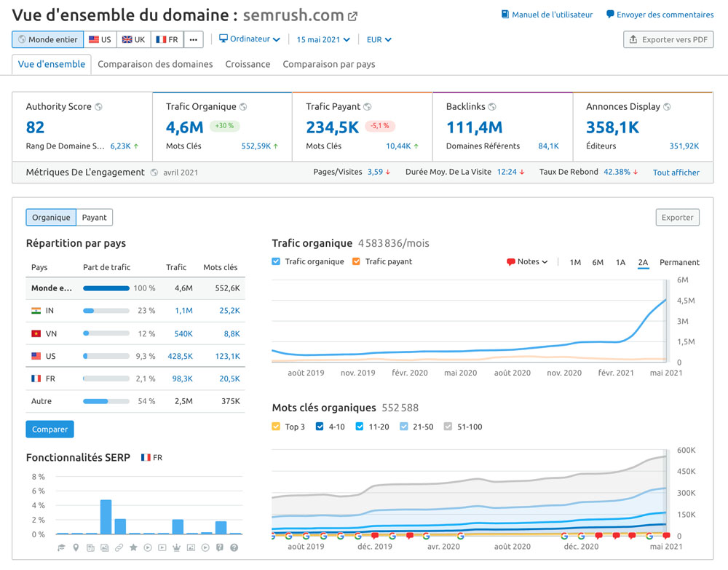The image size is (728, 570).
Task: Switch to Comparaison des domaines tab
Action: point(155,64)
